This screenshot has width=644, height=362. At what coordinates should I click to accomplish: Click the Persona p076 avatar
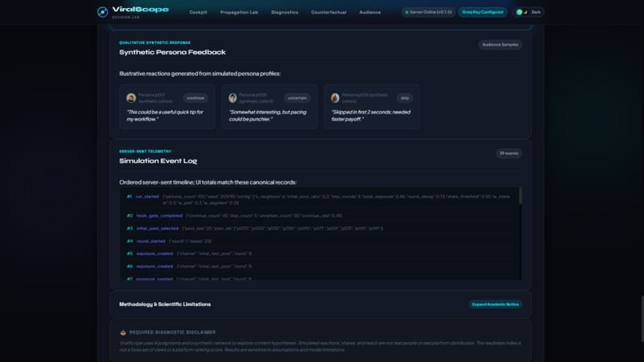tap(335, 97)
